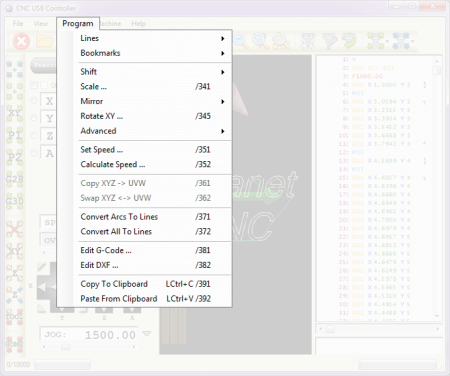Click the machine icon with green arrow
The height and width of the screenshot is (376, 450).
349,41
